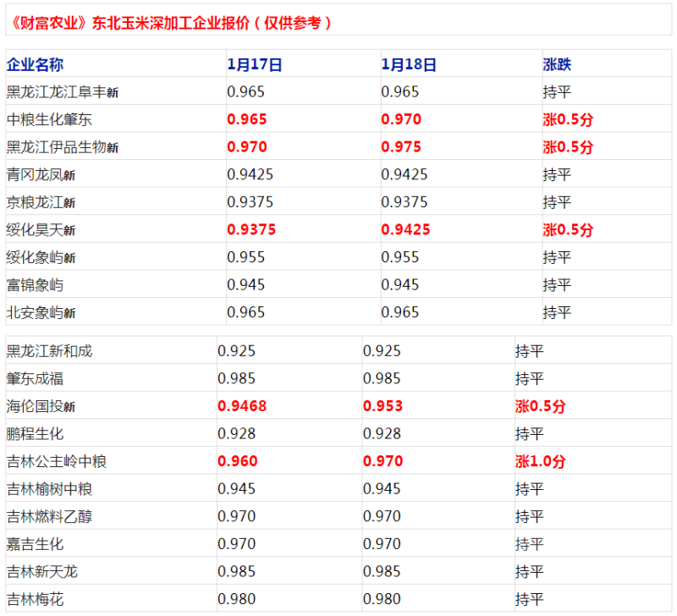Select the 黑龙江新和成 company name
This screenshot has width=677, height=616.
coord(49,351)
